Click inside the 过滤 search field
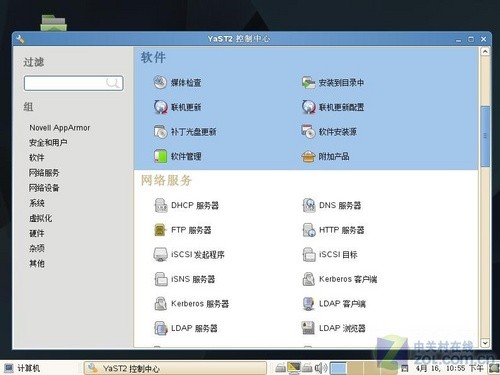This screenshot has height=375, width=500. pos(73,83)
